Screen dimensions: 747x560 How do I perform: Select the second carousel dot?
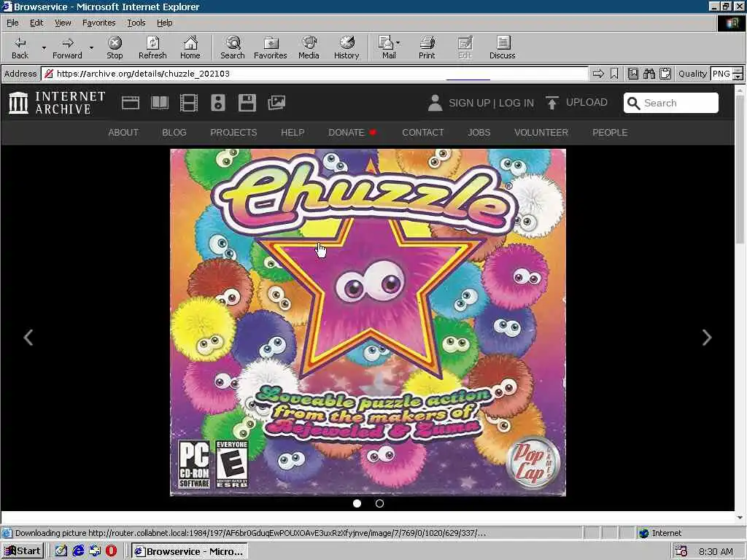[379, 503]
